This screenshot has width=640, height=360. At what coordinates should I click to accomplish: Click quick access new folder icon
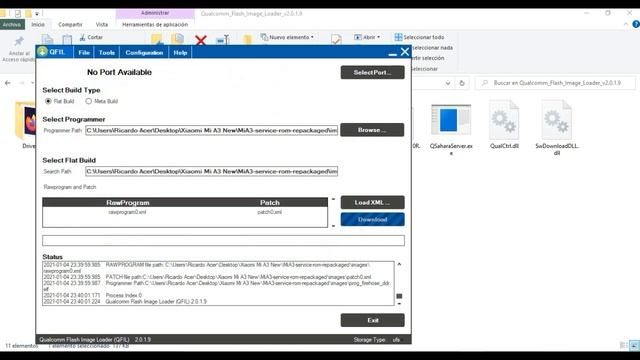pyautogui.click(x=28, y=13)
